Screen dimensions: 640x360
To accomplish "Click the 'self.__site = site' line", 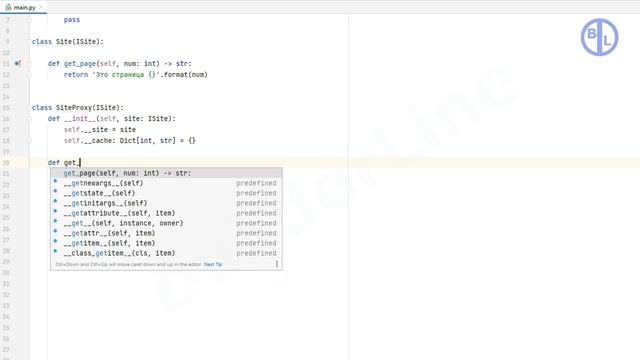I will [x=100, y=129].
